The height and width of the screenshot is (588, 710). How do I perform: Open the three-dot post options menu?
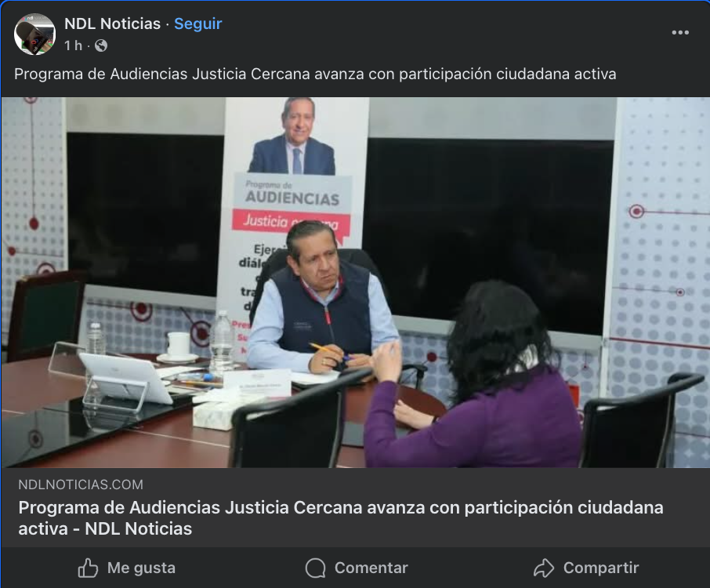coord(680,33)
